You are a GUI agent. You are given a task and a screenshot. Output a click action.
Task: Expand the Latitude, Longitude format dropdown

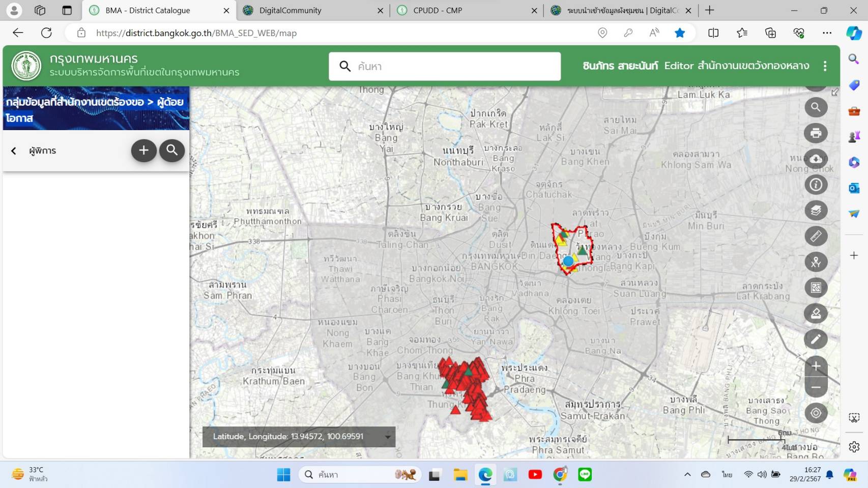point(388,437)
